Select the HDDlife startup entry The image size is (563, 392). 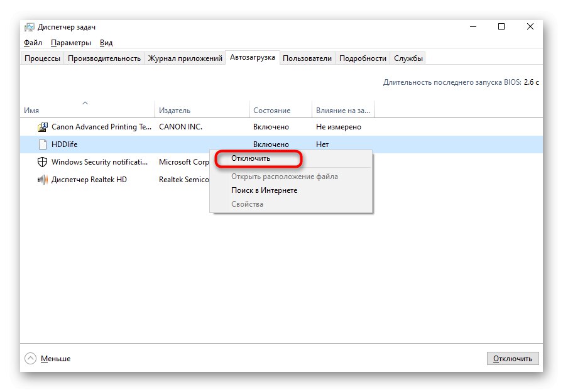281,144
